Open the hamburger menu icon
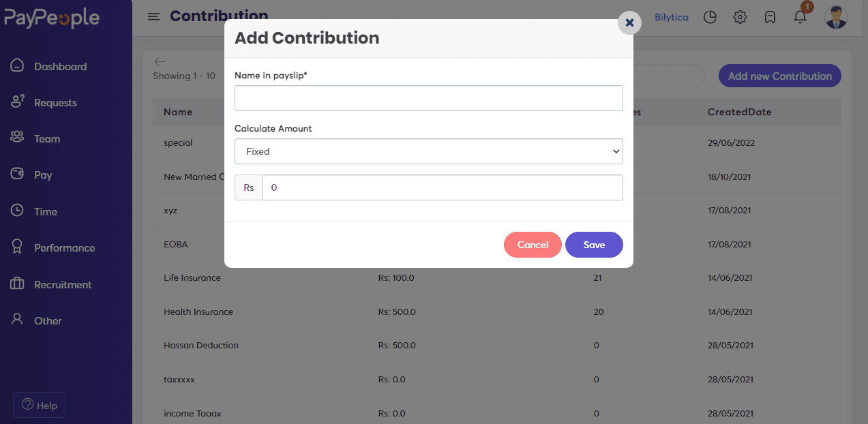 coord(153,16)
